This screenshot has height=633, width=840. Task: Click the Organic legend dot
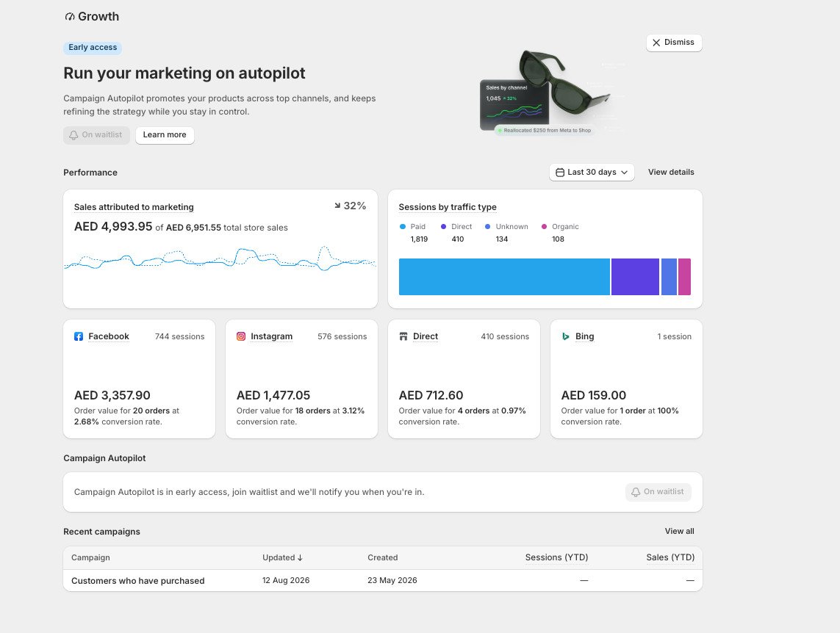coord(545,227)
